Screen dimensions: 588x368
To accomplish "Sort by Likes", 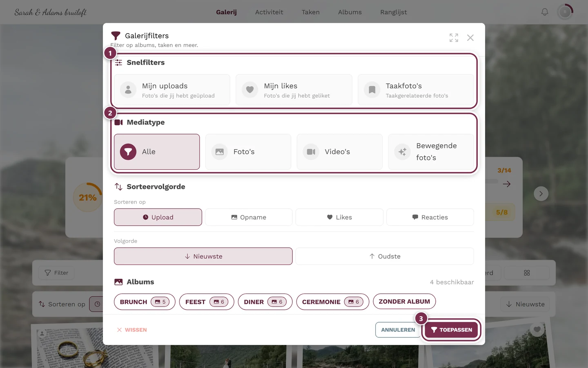I will click(339, 217).
